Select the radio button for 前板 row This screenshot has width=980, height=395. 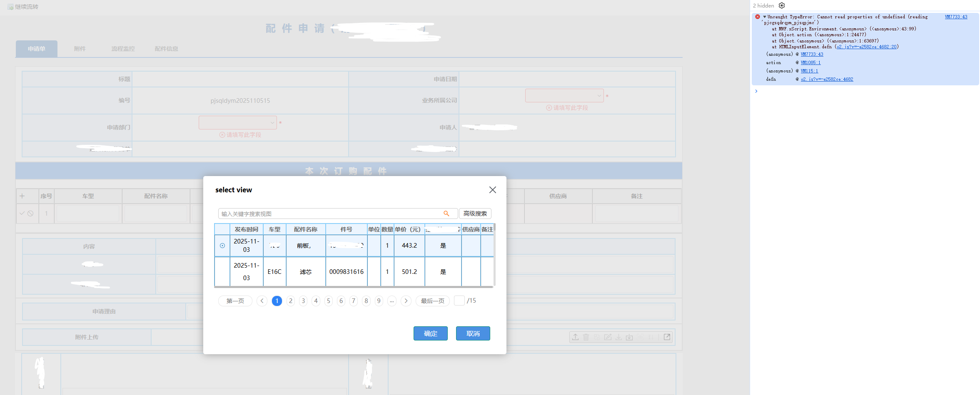[x=222, y=246]
